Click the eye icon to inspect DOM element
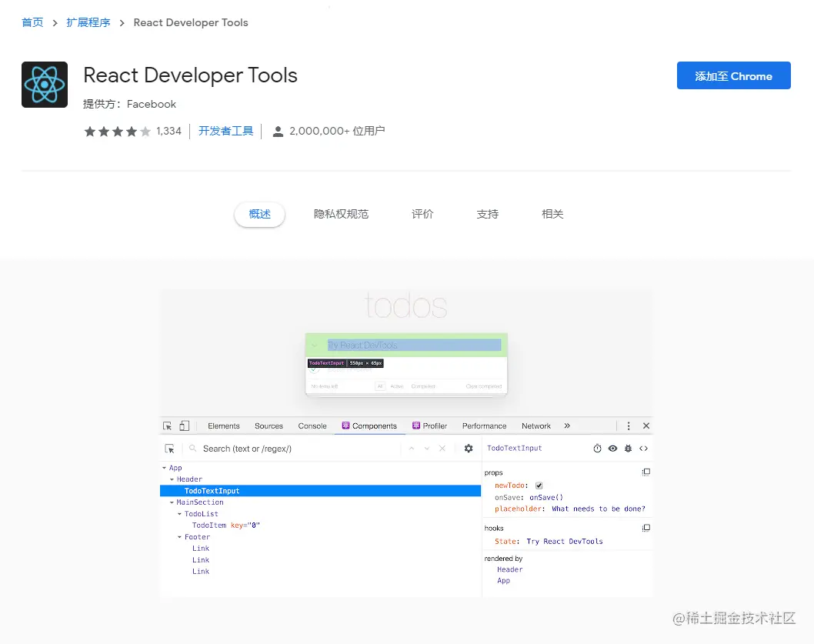 click(612, 449)
